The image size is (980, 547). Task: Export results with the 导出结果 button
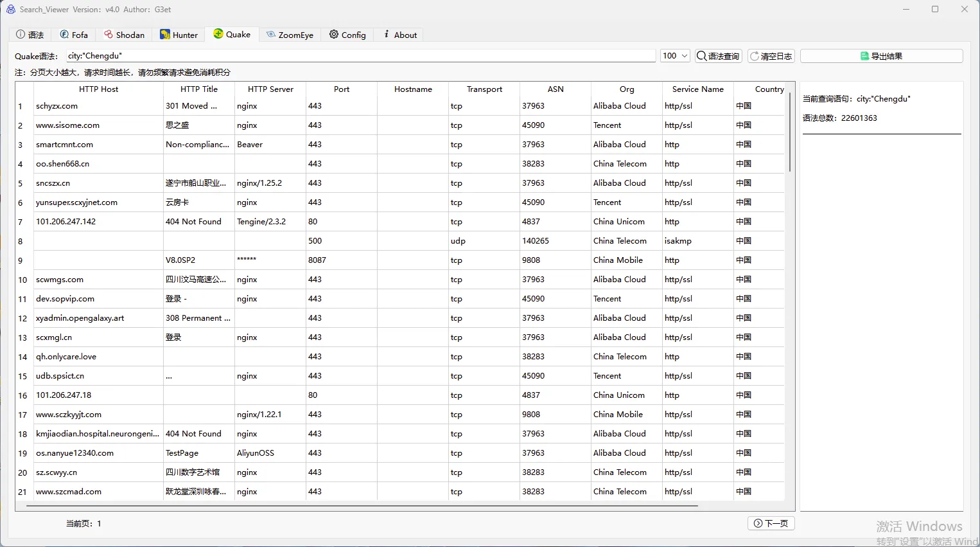(x=881, y=56)
